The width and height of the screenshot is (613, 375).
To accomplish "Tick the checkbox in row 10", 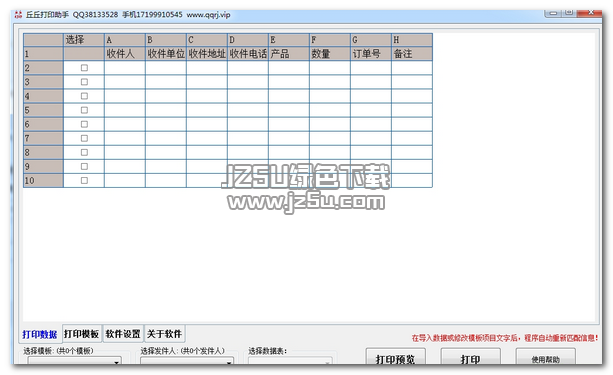I will pos(84,180).
